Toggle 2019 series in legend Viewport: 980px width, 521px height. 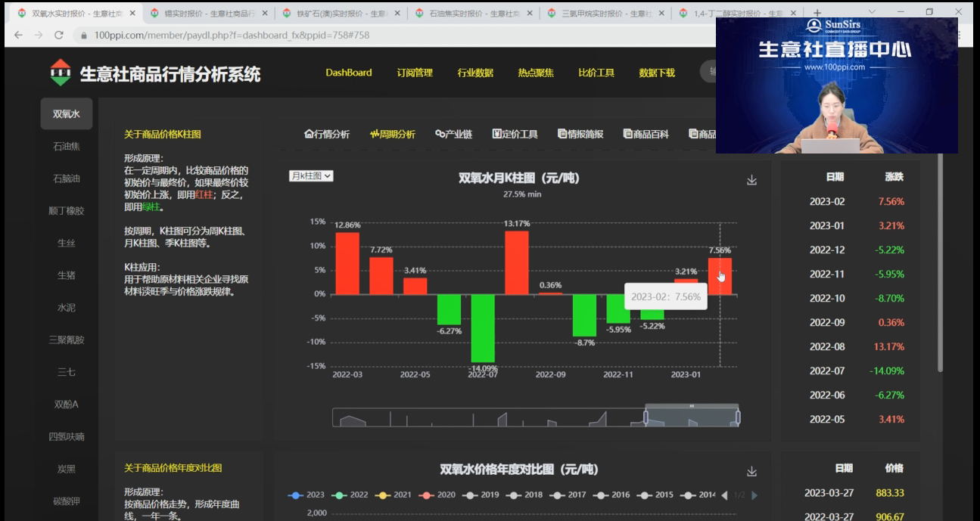[x=481, y=495]
